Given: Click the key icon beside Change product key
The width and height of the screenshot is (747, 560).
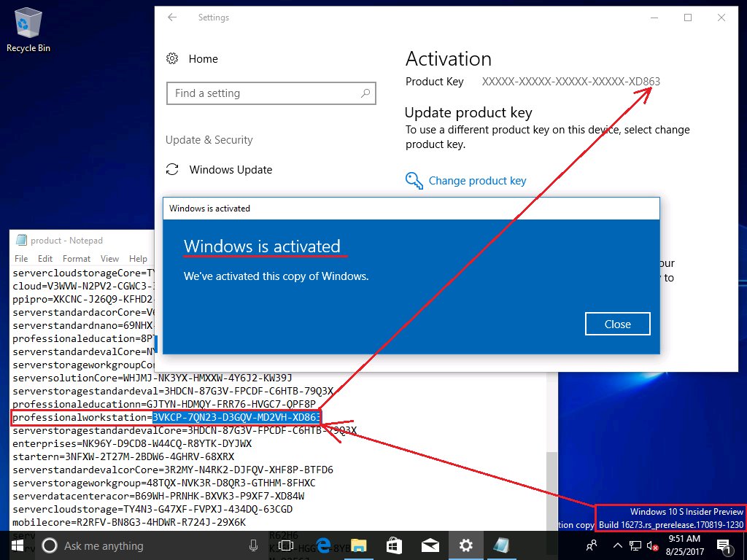Looking at the screenshot, I should pyautogui.click(x=414, y=181).
